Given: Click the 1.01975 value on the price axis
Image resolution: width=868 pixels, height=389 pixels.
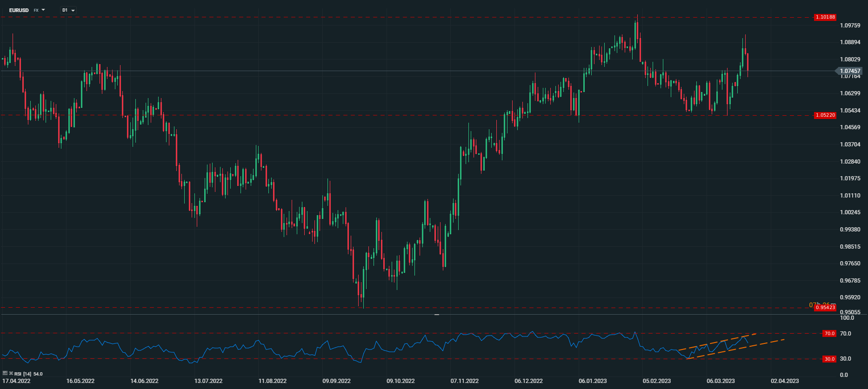Looking at the screenshot, I should coord(850,178).
